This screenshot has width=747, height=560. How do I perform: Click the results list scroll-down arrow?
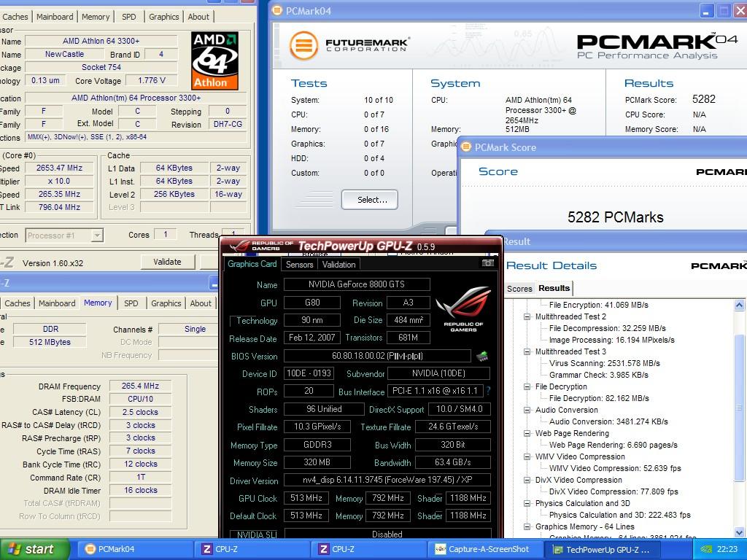[739, 533]
